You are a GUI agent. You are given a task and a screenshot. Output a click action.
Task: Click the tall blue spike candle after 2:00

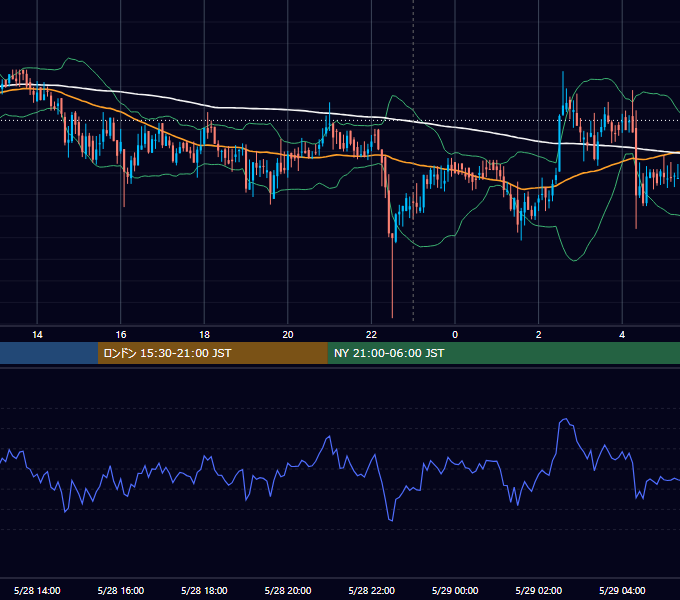click(x=563, y=93)
